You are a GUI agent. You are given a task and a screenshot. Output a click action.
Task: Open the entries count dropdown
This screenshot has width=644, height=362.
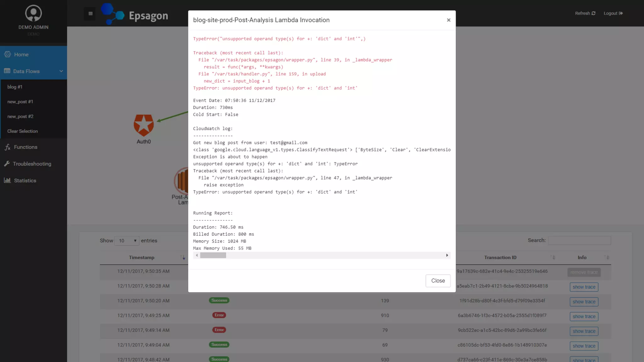tap(127, 241)
